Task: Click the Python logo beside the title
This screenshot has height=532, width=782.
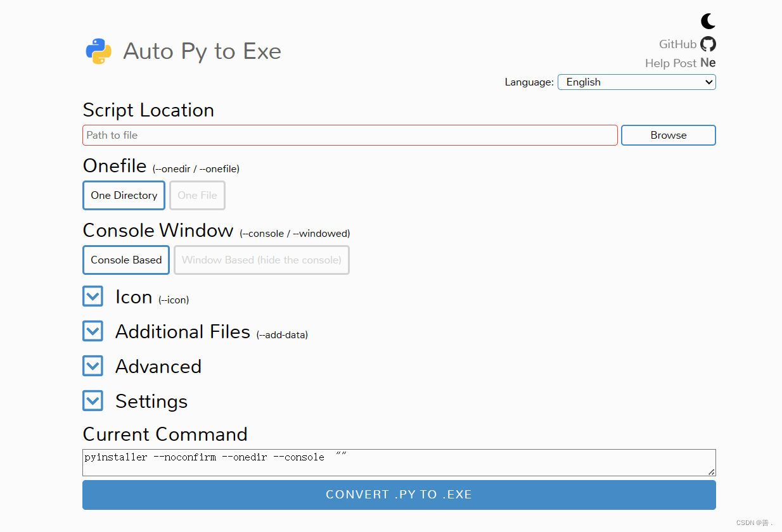Action: coord(99,51)
